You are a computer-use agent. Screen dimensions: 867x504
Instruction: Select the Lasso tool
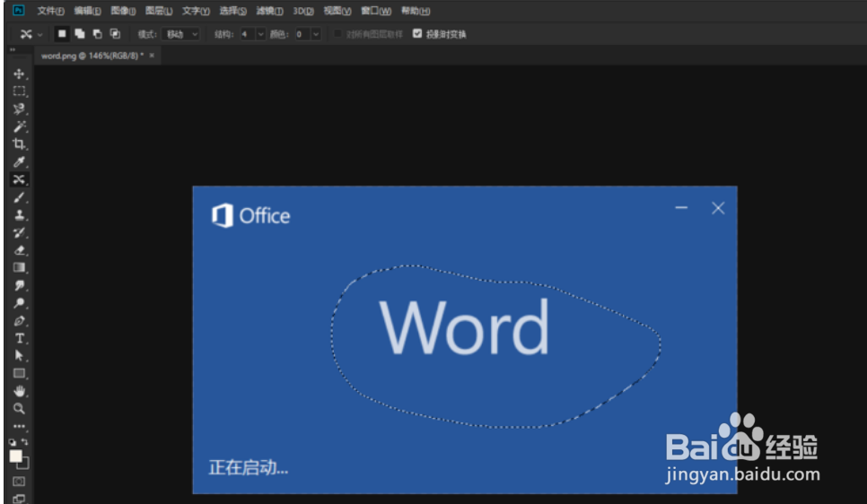[x=20, y=109]
